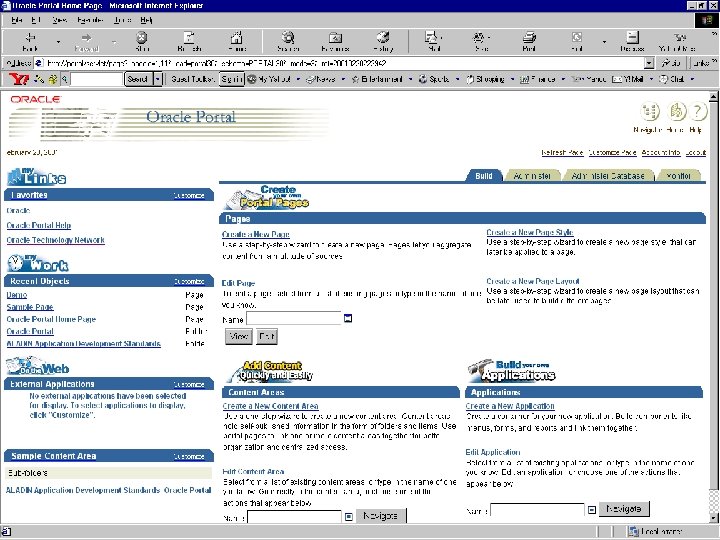This screenshot has height=540, width=720.
Task: Click the Go button beside the address bar
Action: click(671, 63)
